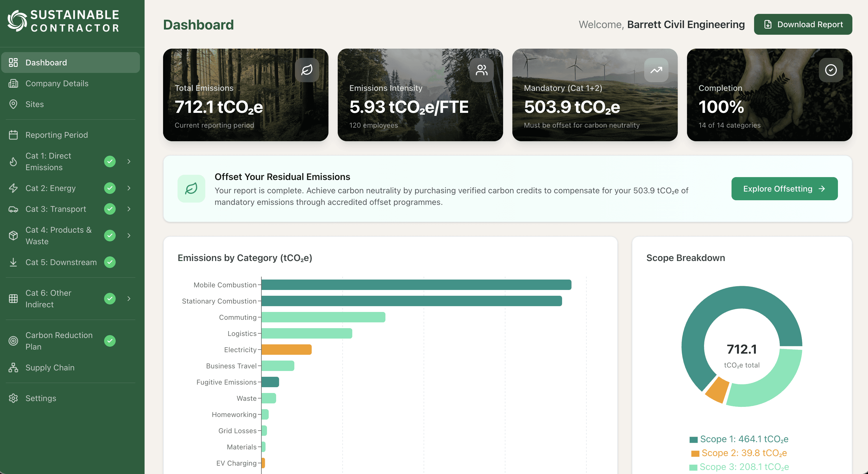Click leaf icon on Total Emissions card
Screen dimensions: 868x474
[306, 70]
